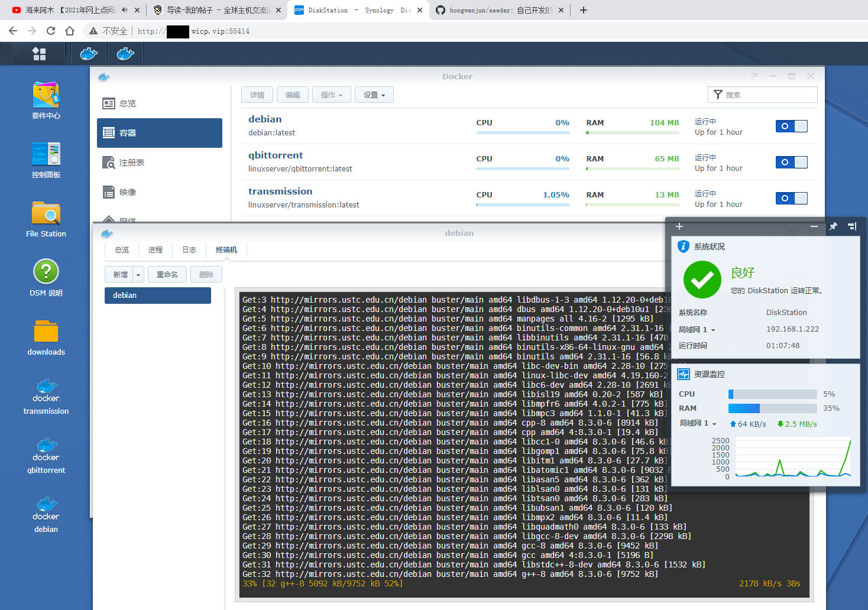
Task: Select 容器 (Container) in Docker sidebar
Action: click(x=160, y=133)
